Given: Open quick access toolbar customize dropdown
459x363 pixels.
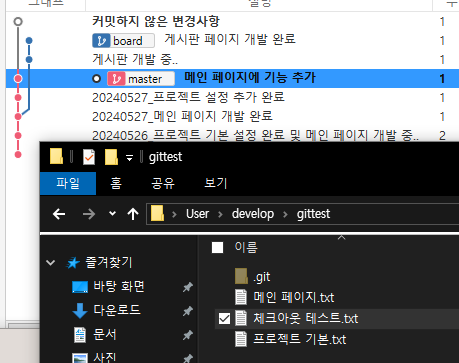Looking at the screenshot, I should [x=129, y=158].
